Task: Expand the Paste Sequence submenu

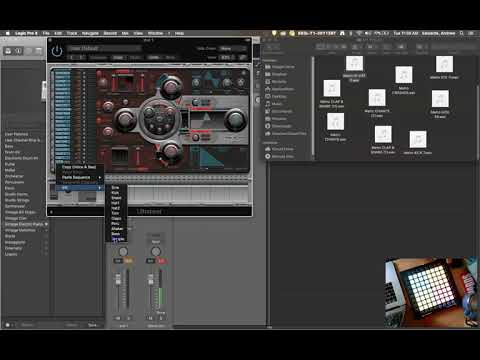Action: tap(79, 177)
